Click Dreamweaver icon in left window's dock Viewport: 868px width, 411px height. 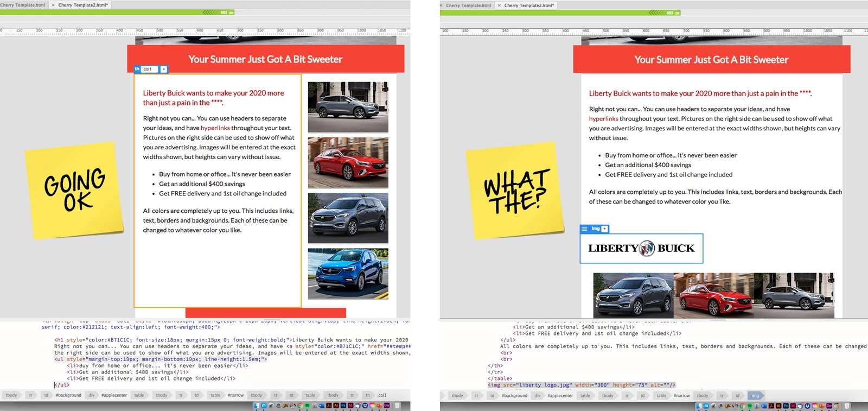click(x=387, y=406)
